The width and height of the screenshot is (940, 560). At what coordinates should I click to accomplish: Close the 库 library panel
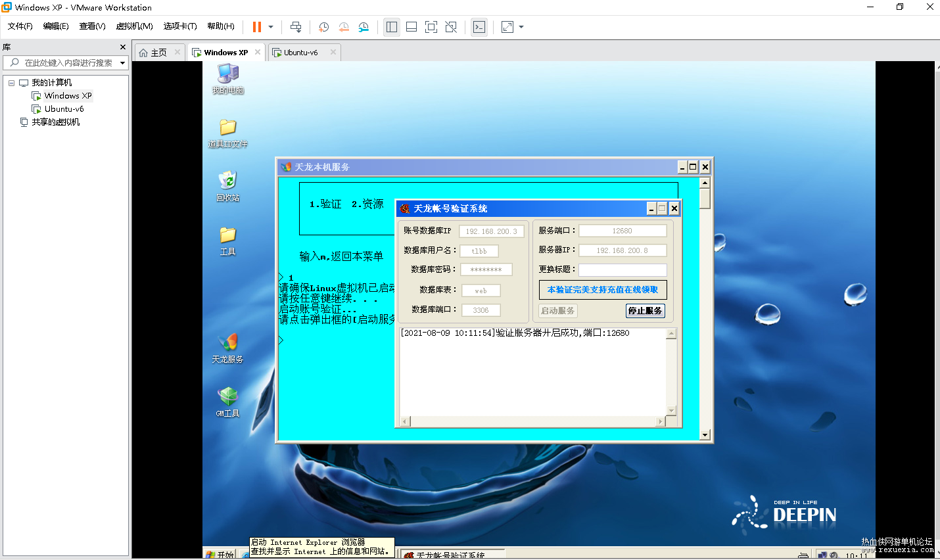point(122,47)
